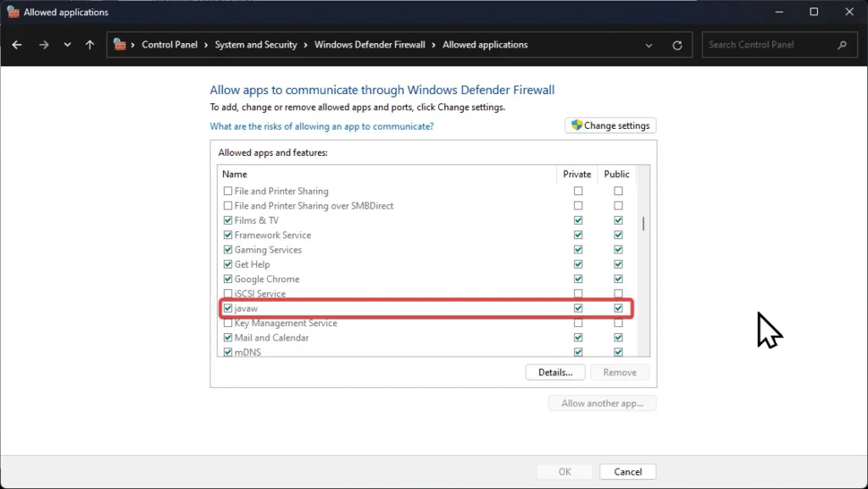The image size is (868, 489).
Task: Refresh the Allowed applications page
Action: click(677, 46)
